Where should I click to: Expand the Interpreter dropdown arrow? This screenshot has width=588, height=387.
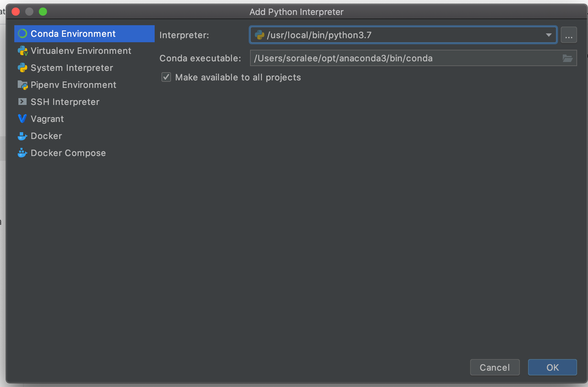tap(548, 35)
